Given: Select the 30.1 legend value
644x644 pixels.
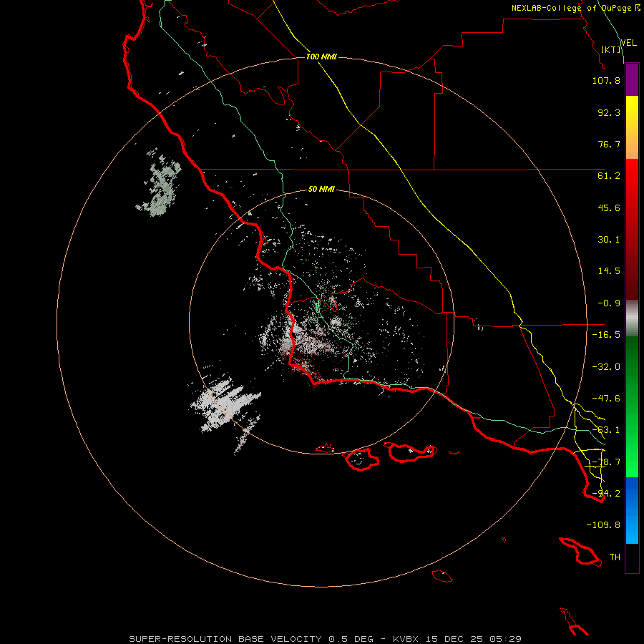Looking at the screenshot, I should click(x=609, y=240).
